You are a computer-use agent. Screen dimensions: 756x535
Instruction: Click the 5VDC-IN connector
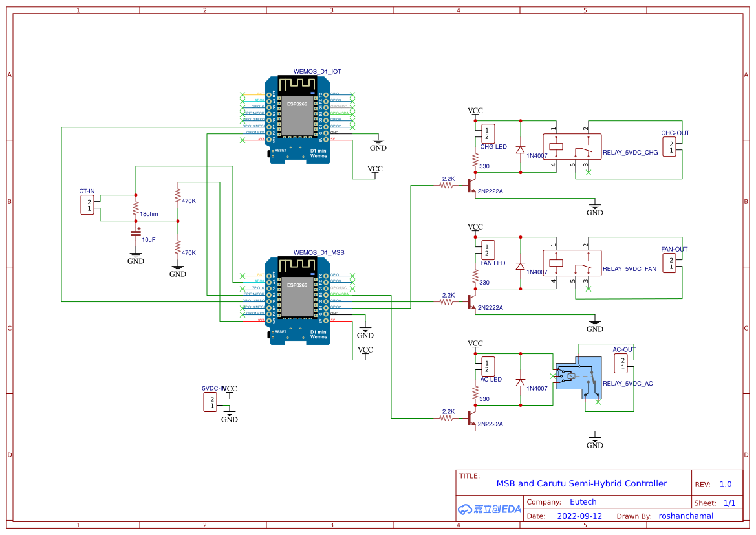tap(211, 401)
